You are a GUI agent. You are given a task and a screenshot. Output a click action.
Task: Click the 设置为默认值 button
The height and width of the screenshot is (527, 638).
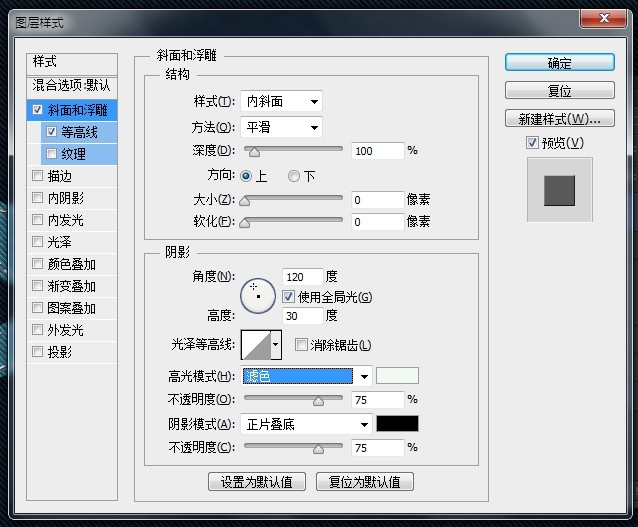[256, 482]
